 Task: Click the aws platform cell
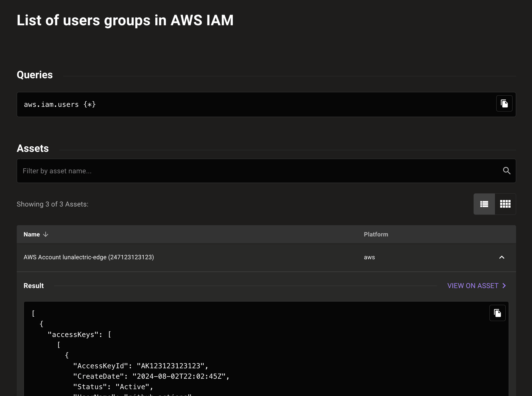pos(369,257)
